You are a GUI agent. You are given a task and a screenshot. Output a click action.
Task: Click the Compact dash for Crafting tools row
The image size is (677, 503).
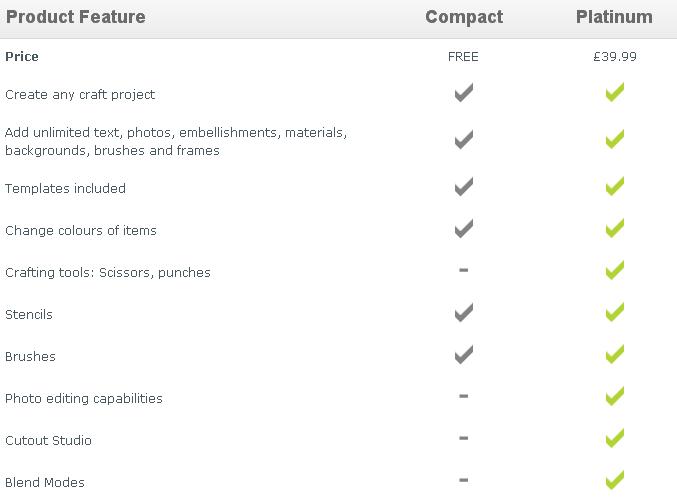[x=463, y=271]
